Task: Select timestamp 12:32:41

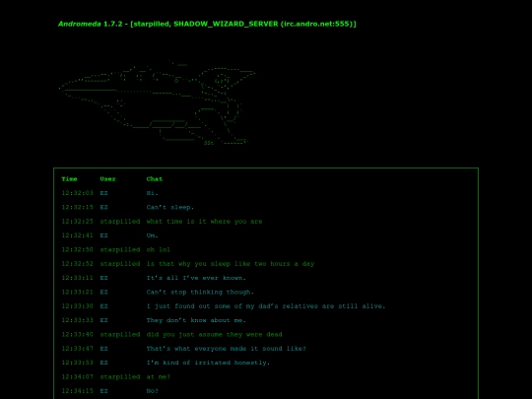Action: [x=77, y=235]
